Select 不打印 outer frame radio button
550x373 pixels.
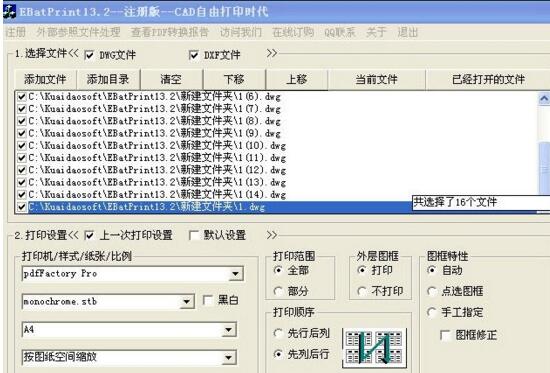[x=362, y=291]
